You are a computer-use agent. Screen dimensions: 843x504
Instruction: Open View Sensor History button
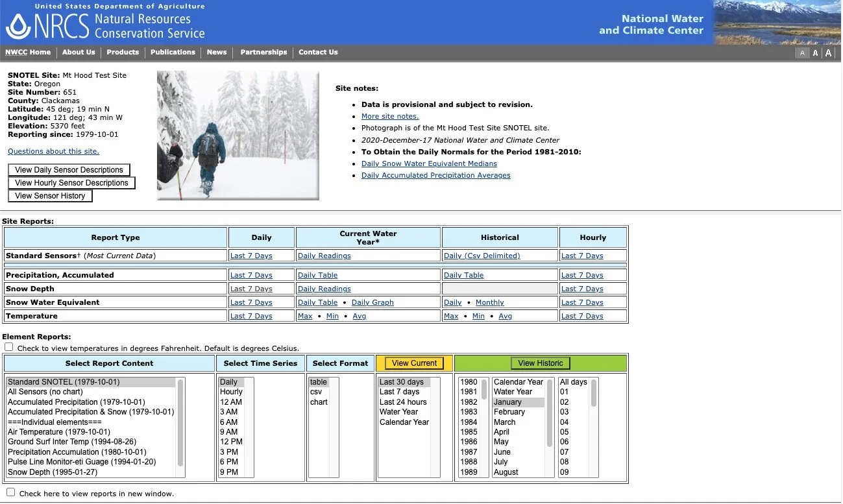50,196
